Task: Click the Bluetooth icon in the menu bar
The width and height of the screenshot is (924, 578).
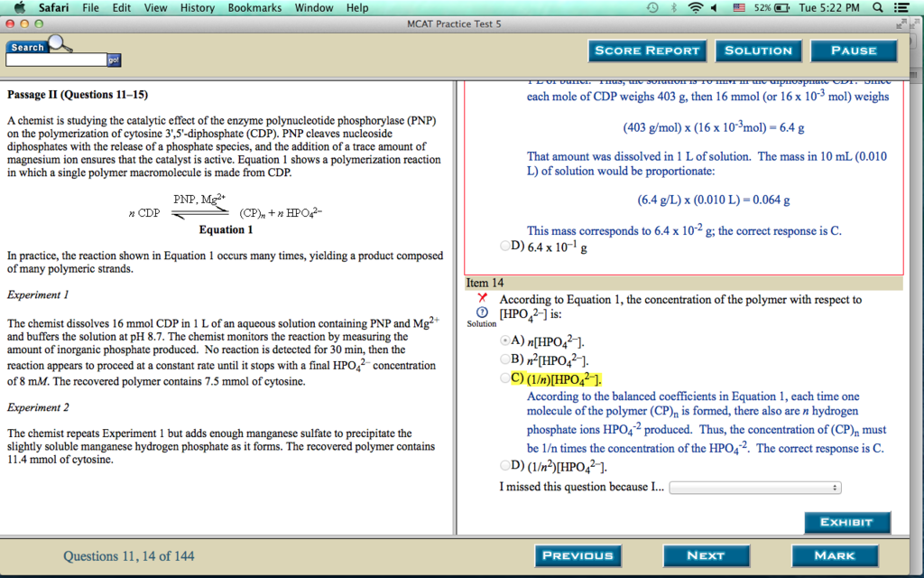Action: tap(674, 8)
